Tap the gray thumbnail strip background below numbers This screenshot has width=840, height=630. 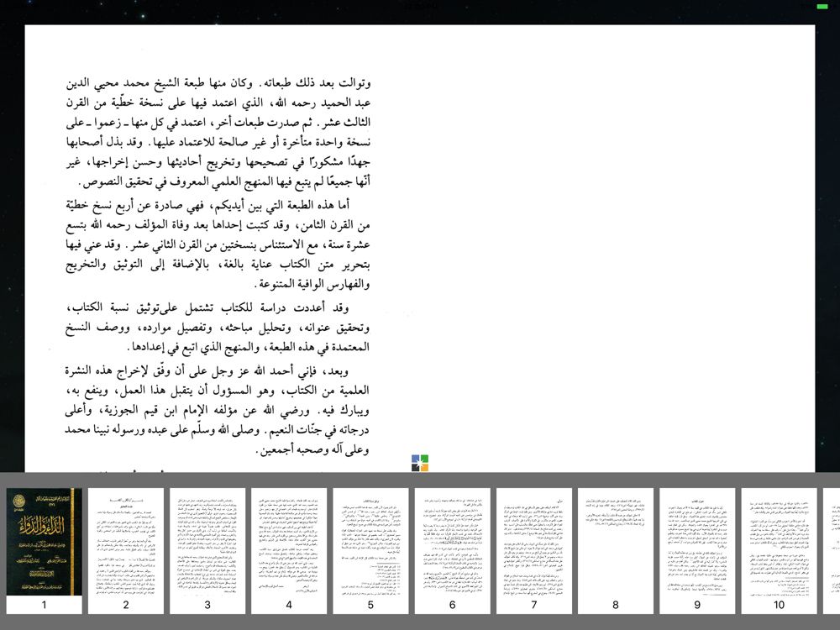coord(420,622)
